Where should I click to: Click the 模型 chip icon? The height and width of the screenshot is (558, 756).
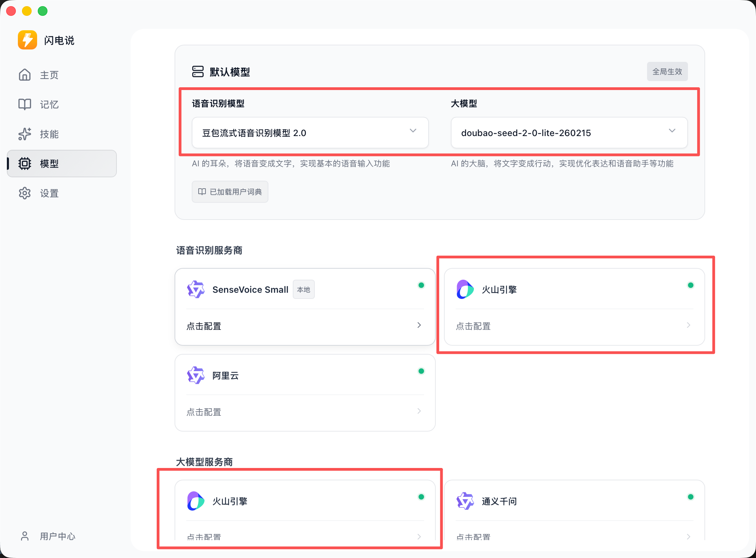[x=25, y=164]
